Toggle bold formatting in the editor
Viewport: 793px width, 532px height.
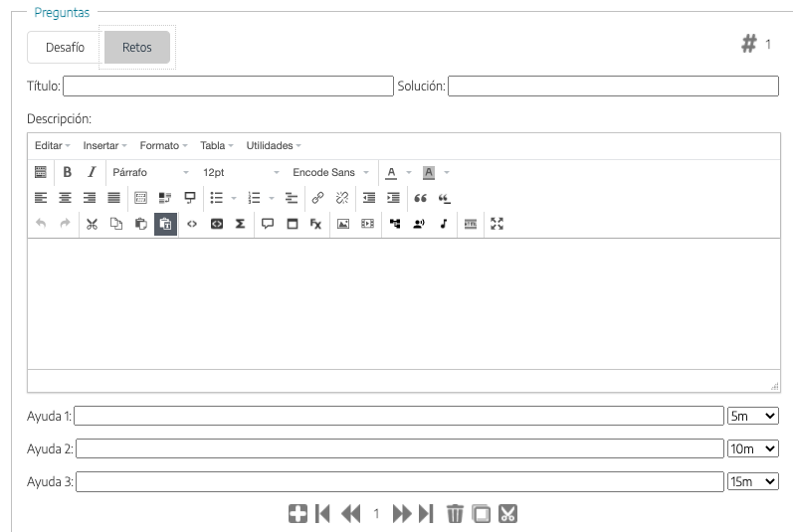coord(68,172)
